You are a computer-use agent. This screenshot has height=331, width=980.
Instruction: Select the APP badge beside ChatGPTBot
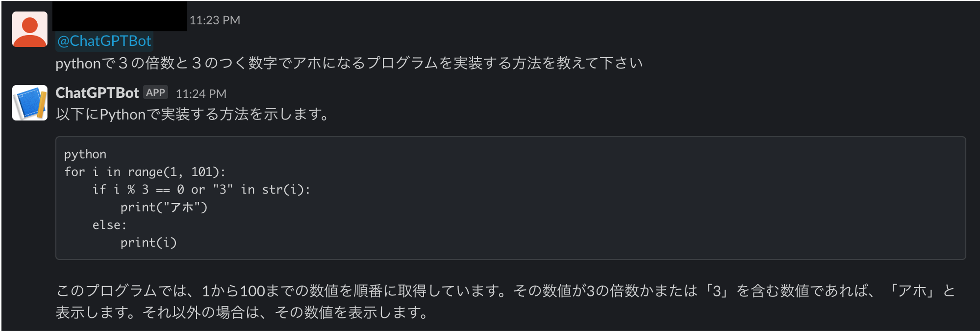pos(156,92)
